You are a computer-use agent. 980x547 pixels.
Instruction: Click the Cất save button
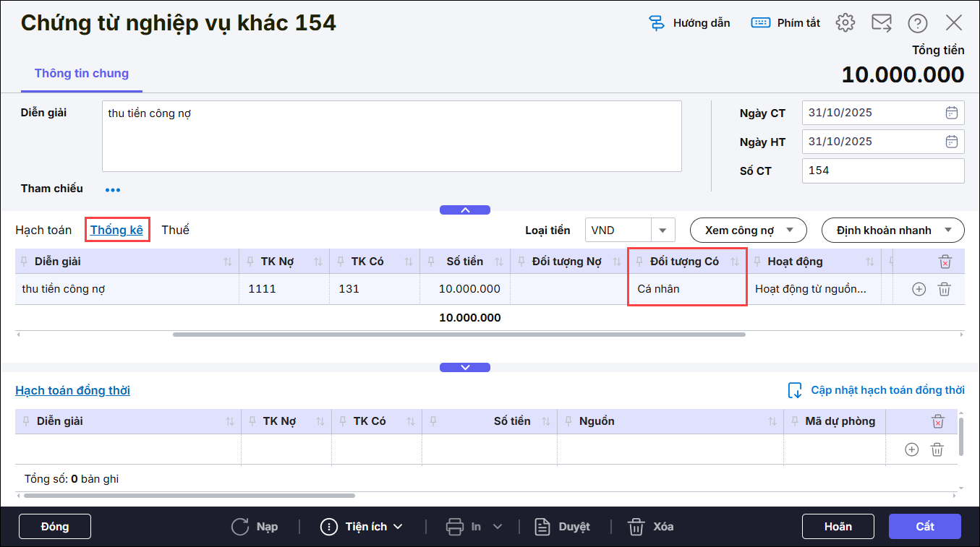[x=924, y=527]
